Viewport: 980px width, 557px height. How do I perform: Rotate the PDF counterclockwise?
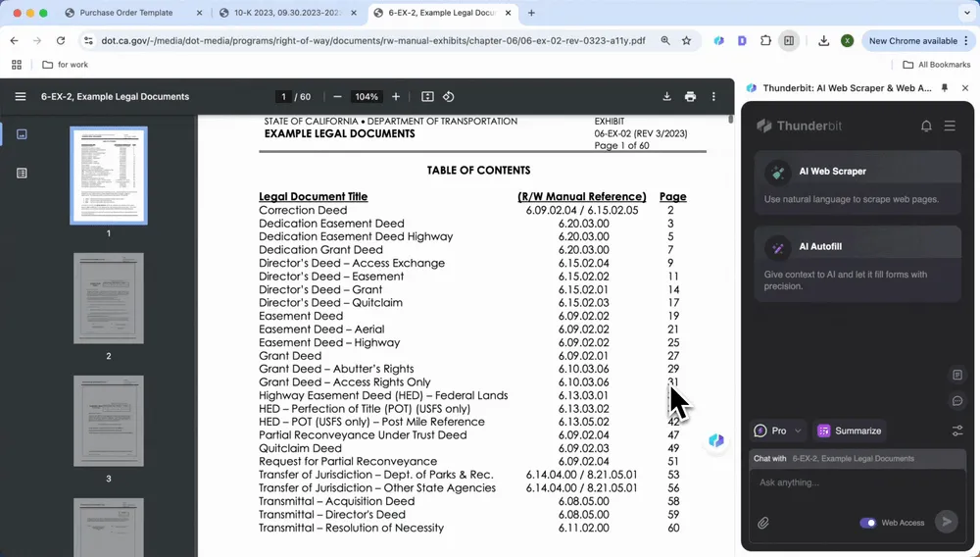(x=448, y=96)
